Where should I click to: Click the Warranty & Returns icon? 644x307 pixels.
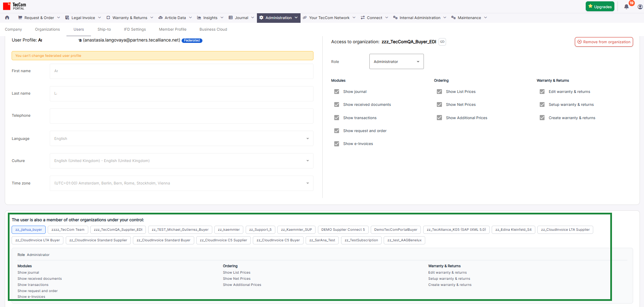108,18
